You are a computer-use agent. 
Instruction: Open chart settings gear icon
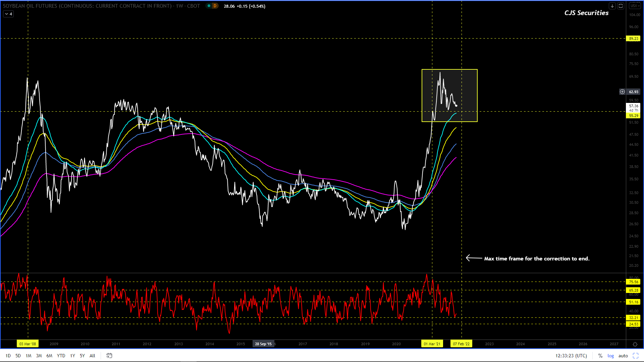635,344
